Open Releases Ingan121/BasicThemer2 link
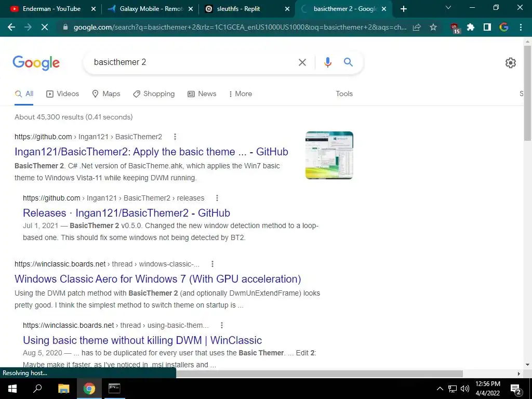The image size is (532, 399). tap(127, 213)
